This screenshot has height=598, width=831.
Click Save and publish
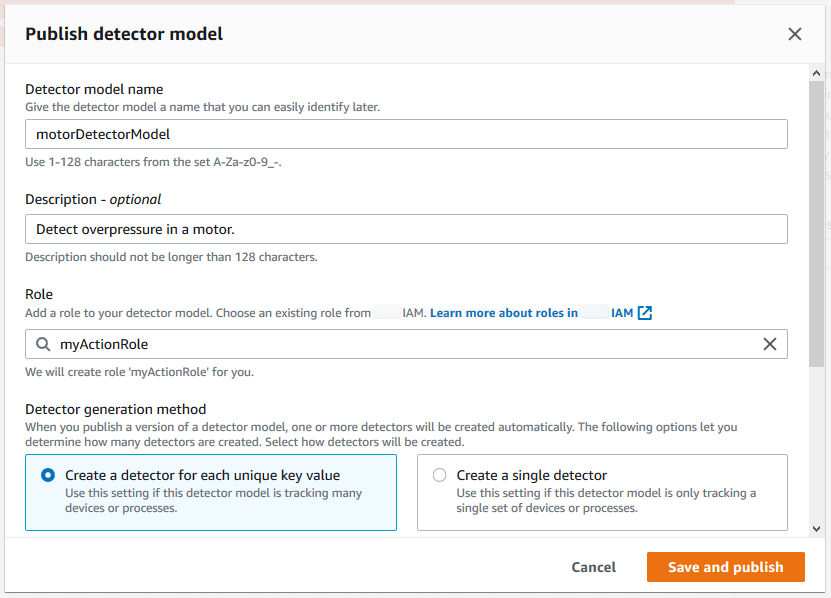(x=725, y=567)
